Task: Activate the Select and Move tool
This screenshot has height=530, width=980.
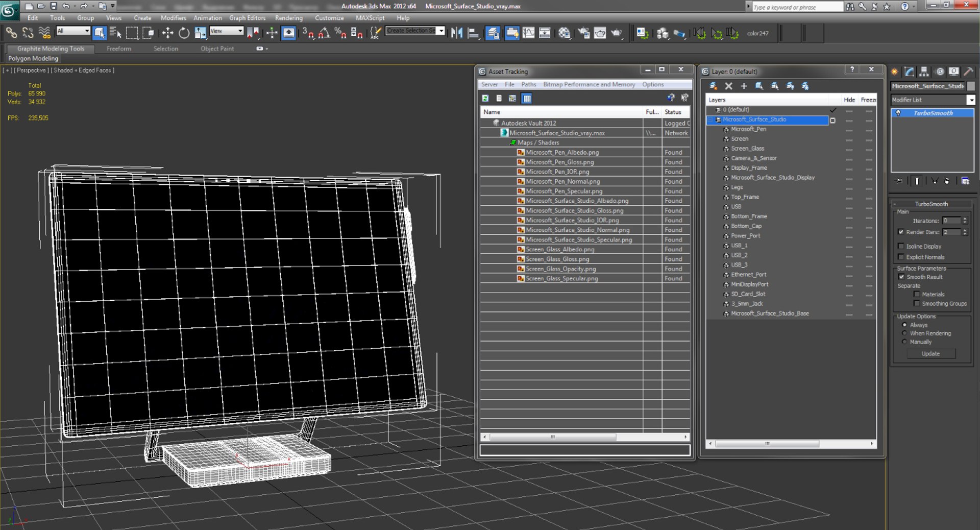Action: coord(167,33)
